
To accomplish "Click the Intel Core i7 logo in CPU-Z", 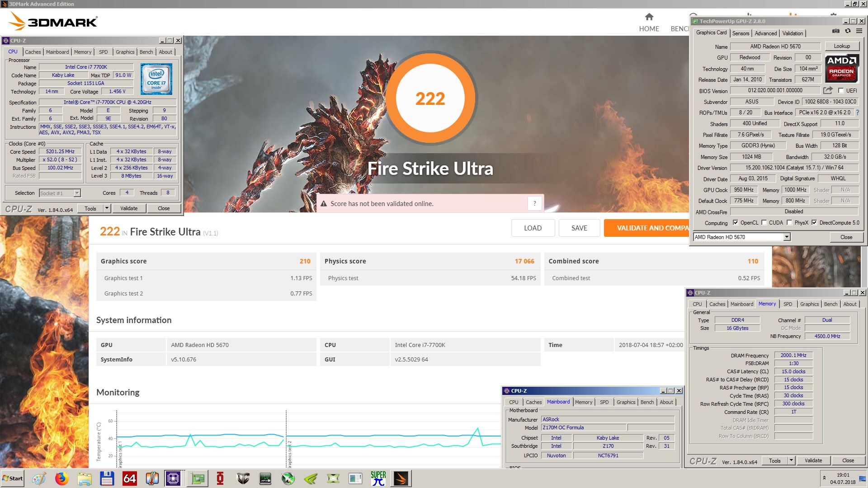I will (x=156, y=79).
